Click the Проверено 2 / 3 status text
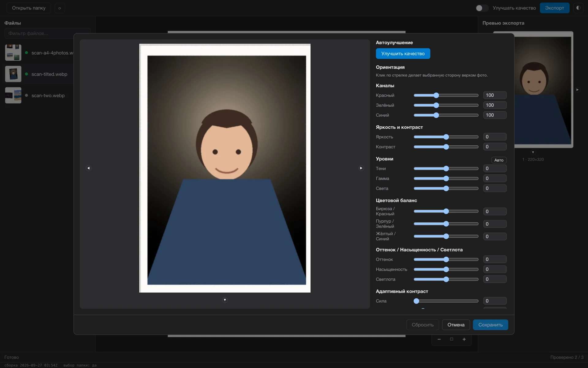This screenshot has width=588, height=368. [567, 357]
